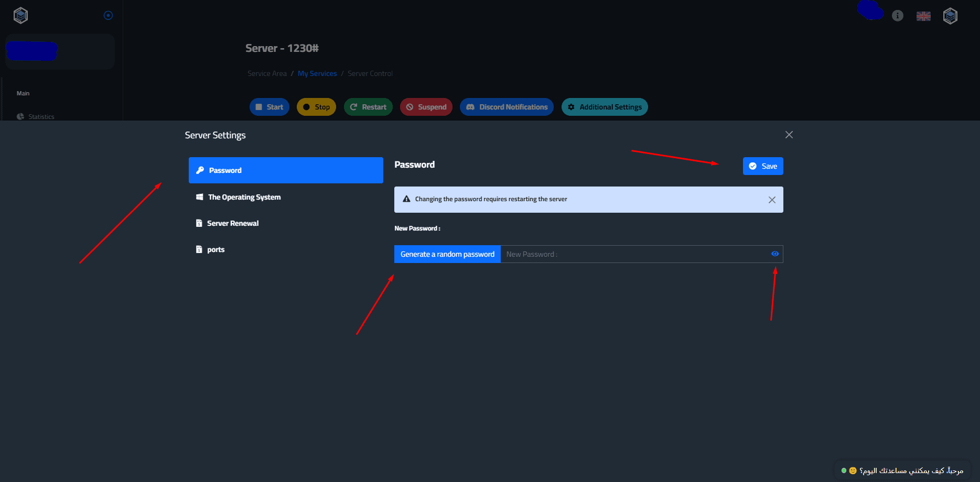This screenshot has height=482, width=980.
Task: Open the info icon in header
Action: (898, 16)
